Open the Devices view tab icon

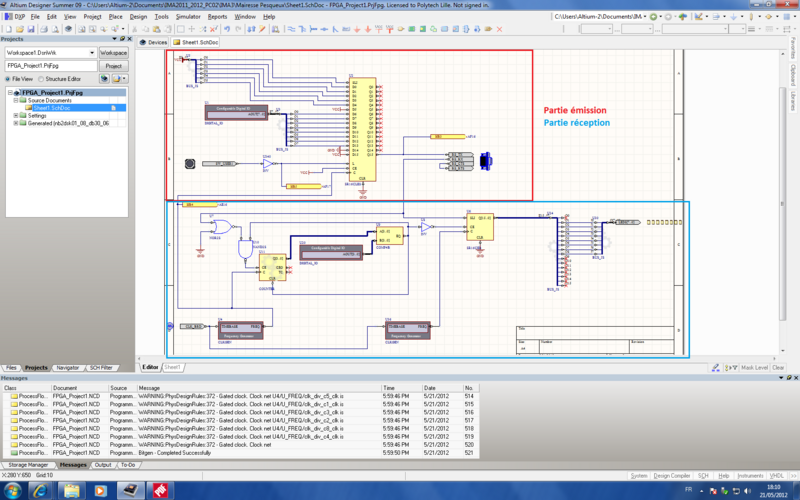(143, 43)
